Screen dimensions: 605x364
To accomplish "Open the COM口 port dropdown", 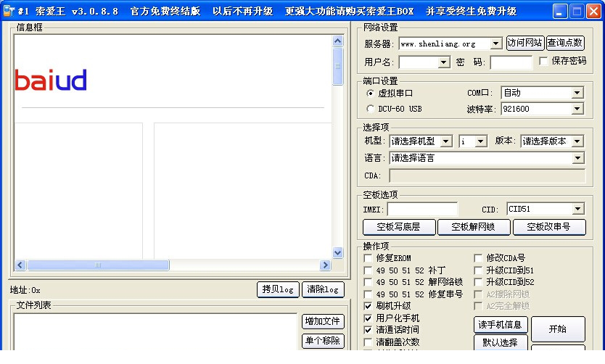I will 577,93.
